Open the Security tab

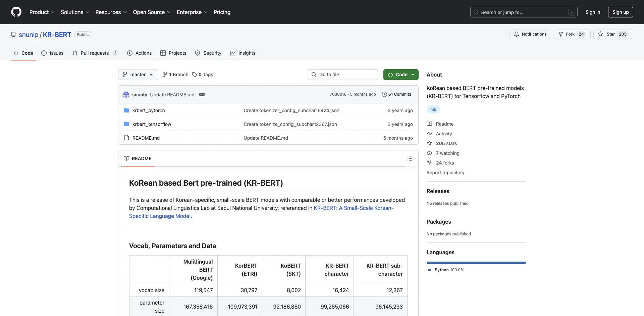pos(208,53)
